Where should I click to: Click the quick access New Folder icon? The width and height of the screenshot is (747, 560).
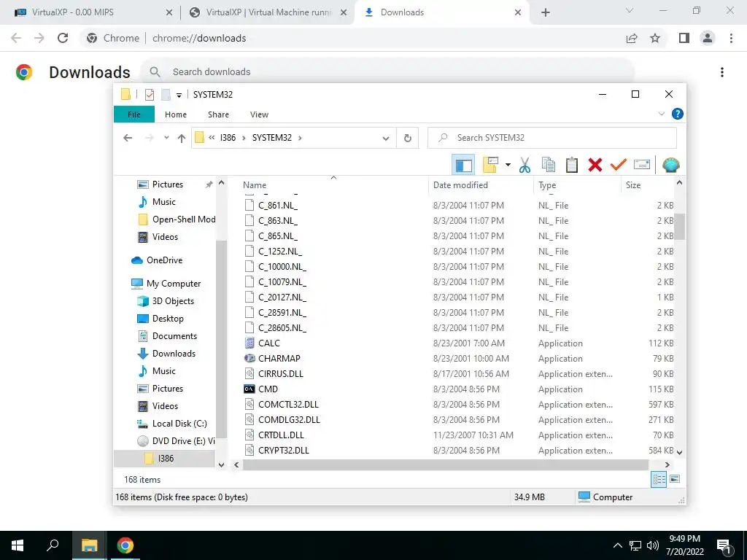[x=166, y=94]
